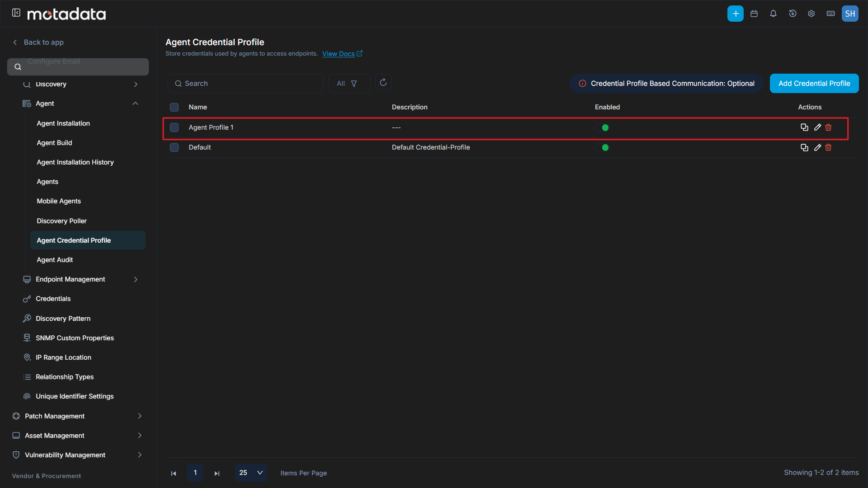868x488 pixels.
Task: Select Agent Profile 1 checkbox
Action: click(174, 127)
